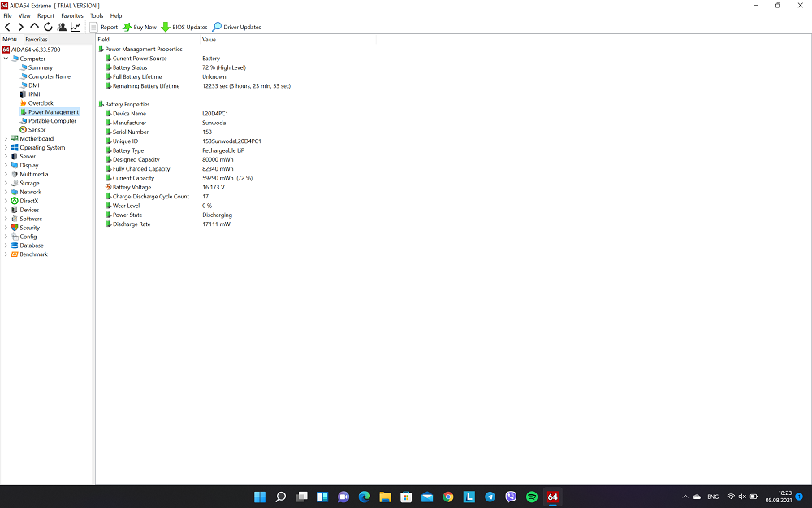Viewport: 812px width, 508px height.
Task: Click the Report toolbar button
Action: click(x=104, y=27)
